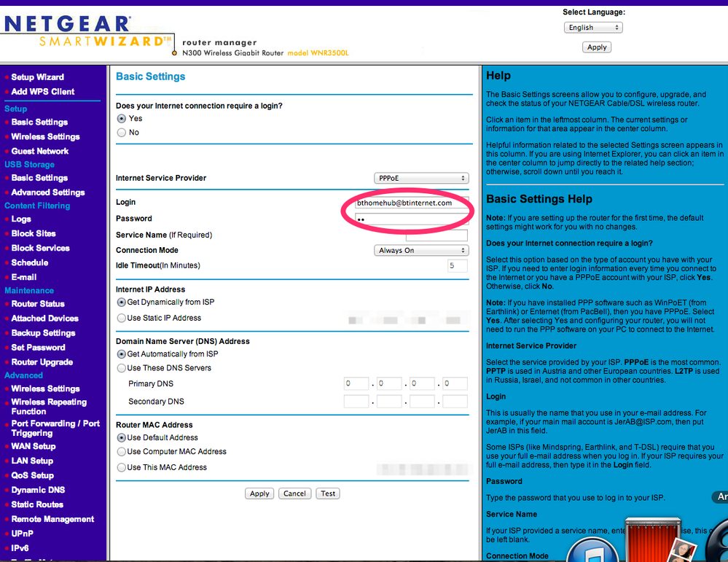The width and height of the screenshot is (728, 562).
Task: Open Port Forwarding / Port Triggering settings
Action: pyautogui.click(x=55, y=427)
